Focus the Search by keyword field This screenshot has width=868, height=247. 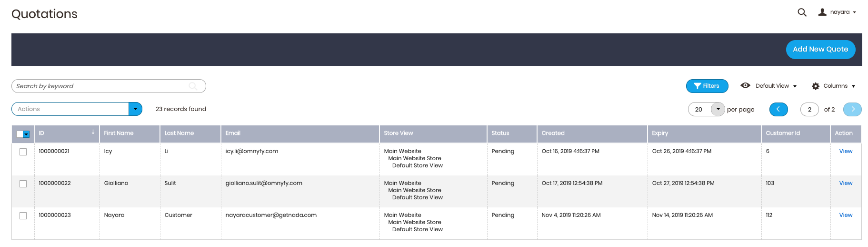100,86
